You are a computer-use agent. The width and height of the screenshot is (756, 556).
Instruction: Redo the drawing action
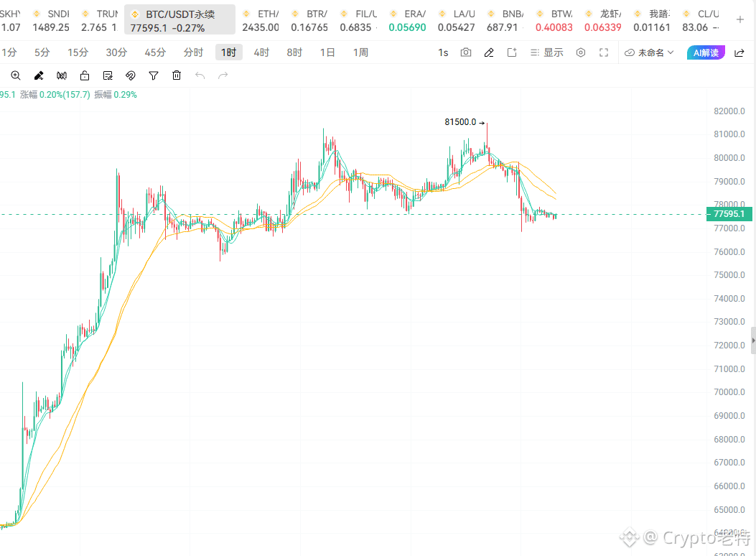223,75
